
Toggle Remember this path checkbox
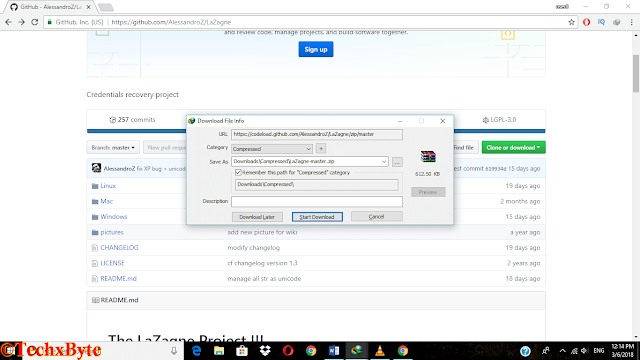[238, 173]
